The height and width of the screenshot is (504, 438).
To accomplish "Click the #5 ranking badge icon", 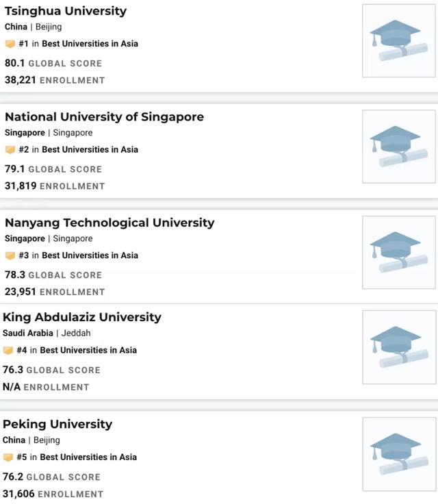I will (8, 457).
